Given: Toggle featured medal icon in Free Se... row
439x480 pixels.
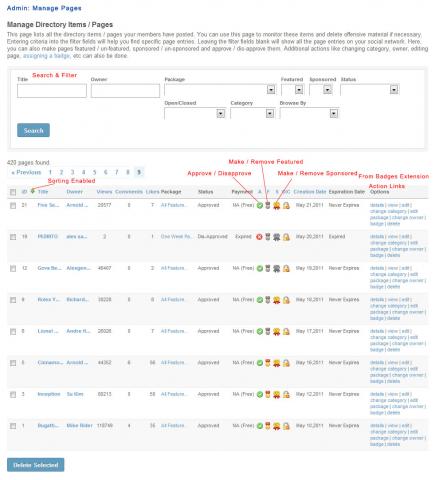Looking at the screenshot, I should coord(267,205).
